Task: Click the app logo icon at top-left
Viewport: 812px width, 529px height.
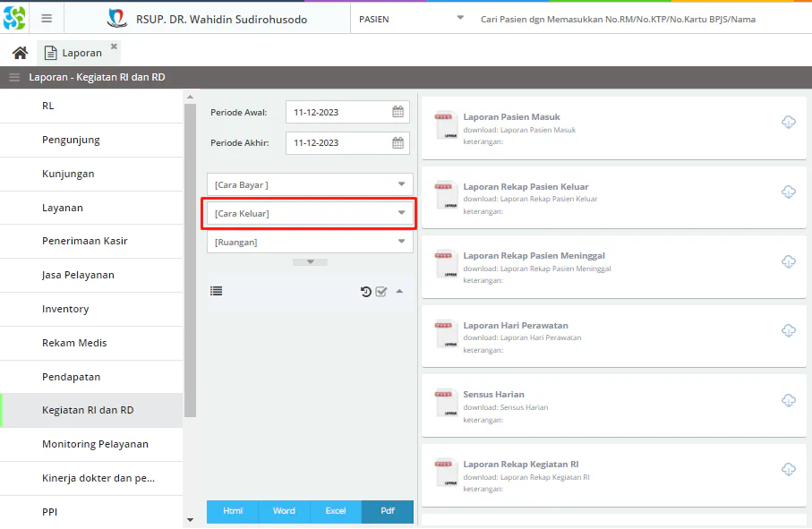Action: click(x=14, y=18)
